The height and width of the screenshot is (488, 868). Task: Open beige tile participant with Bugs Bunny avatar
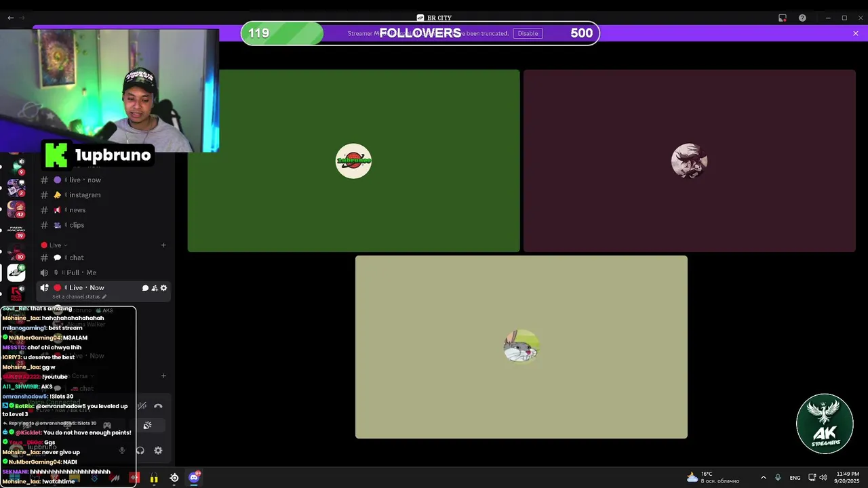click(521, 347)
